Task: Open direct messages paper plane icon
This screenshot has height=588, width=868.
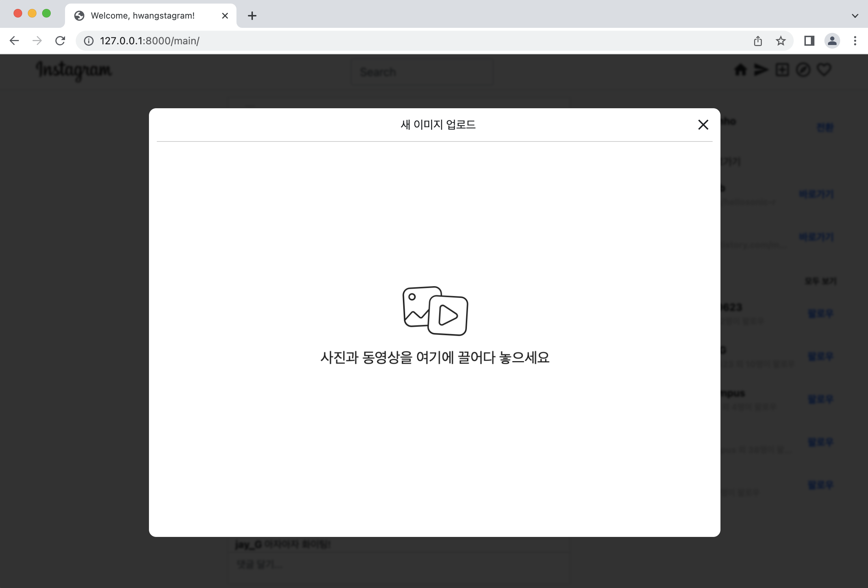Action: 760,70
